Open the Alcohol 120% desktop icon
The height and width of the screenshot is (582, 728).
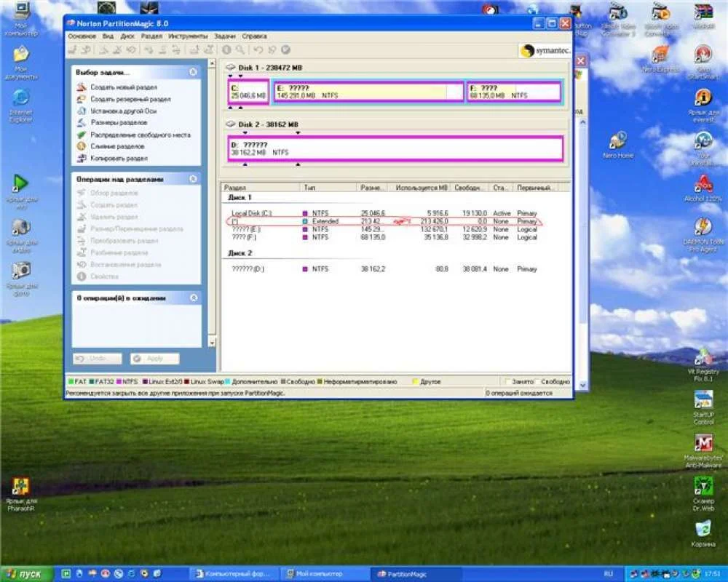pyautogui.click(x=703, y=188)
